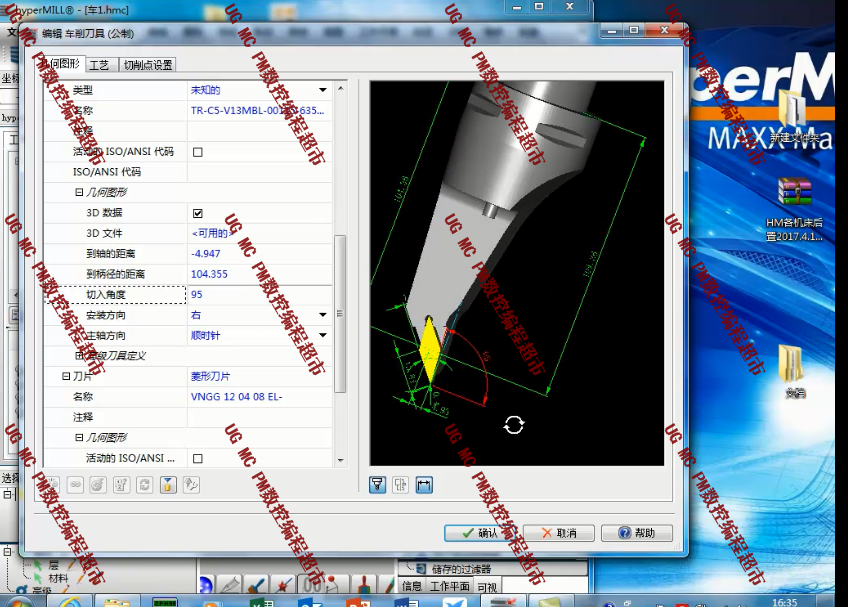Toggle the 活动的 ISO/ANSI 代码 checkbox under 名称
This screenshot has height=607, width=848.
198,152
